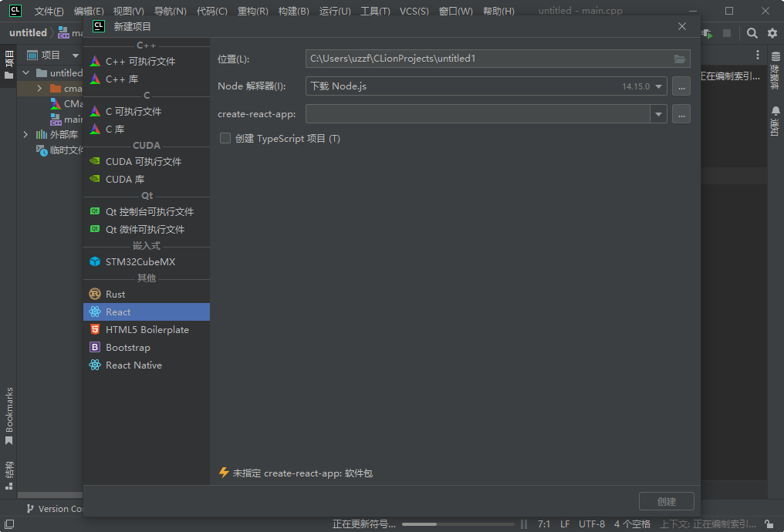
Task: Pick Qt 控制台可执行文件 project type
Action: (146, 212)
